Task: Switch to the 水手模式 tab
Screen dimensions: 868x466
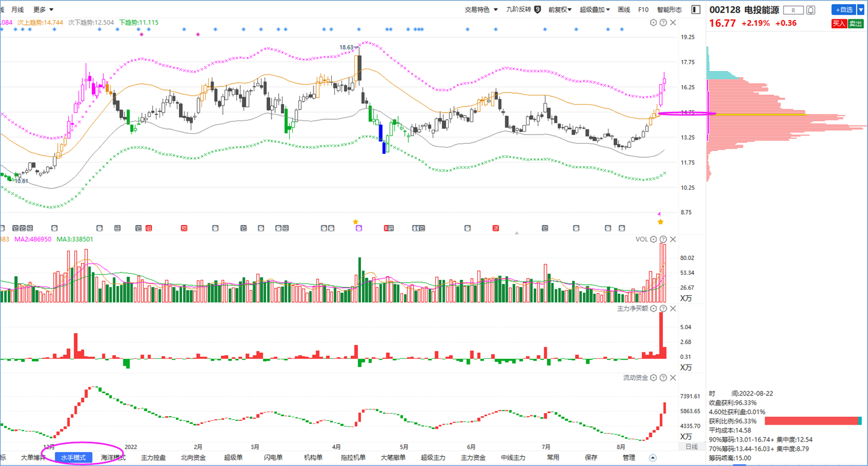Action: pos(73,457)
